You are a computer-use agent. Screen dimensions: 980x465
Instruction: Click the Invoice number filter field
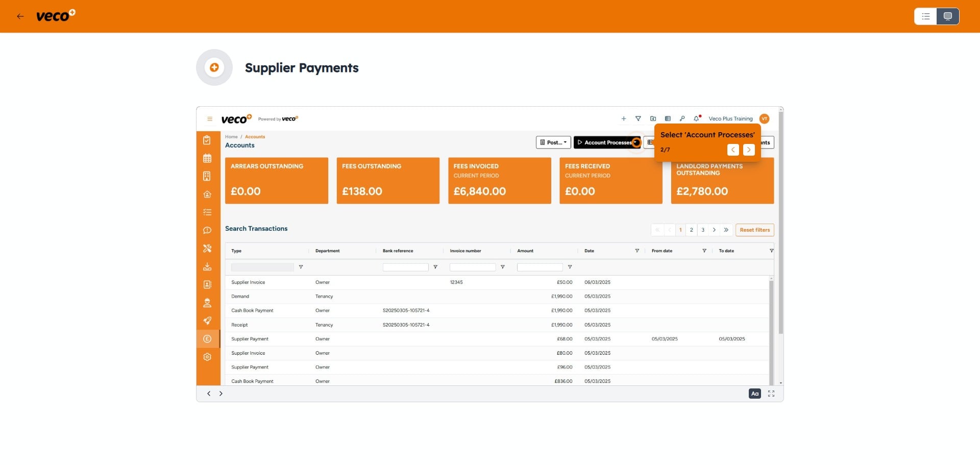click(x=472, y=267)
